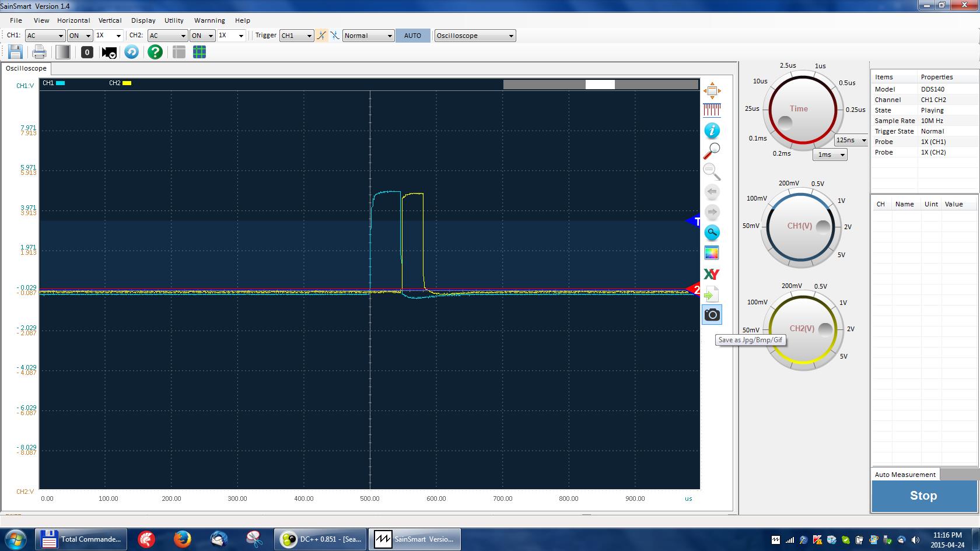Activate the zero-level '0' toolbar icon
The width and height of the screenshot is (980, 551).
[x=87, y=52]
